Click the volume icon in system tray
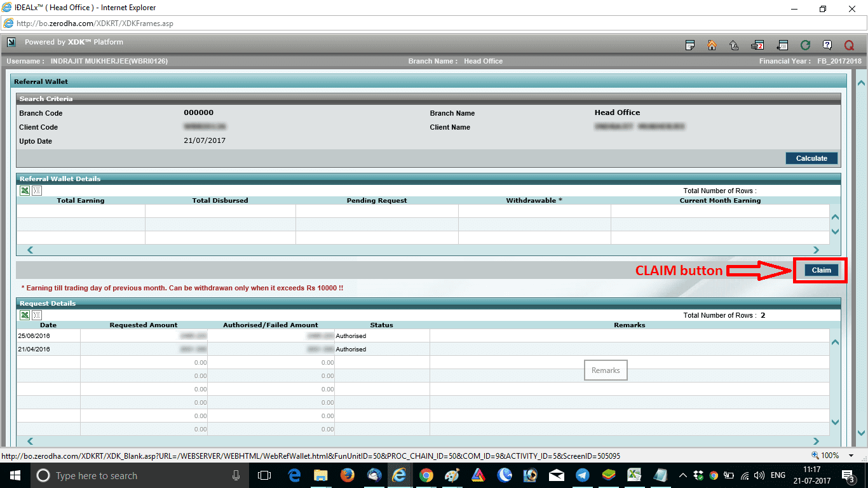Viewport: 868px width, 488px height. 759,475
